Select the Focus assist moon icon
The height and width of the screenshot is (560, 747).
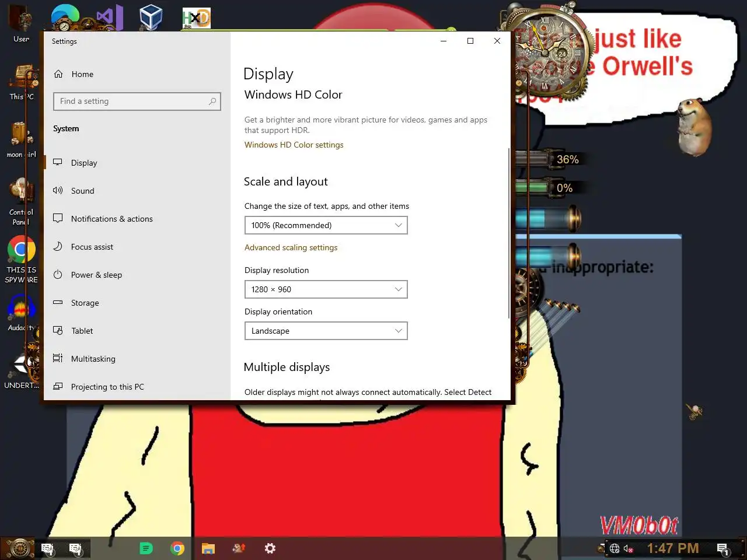(x=58, y=246)
